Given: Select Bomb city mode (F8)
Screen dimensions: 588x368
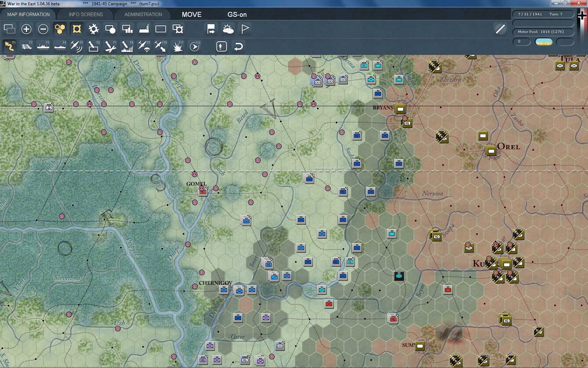Looking at the screenshot, I should point(127,46).
